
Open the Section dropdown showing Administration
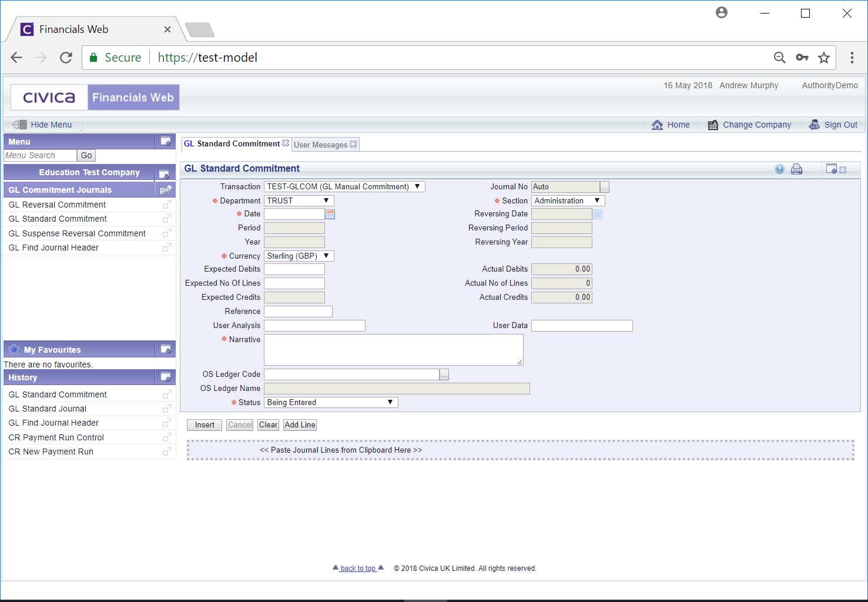(568, 201)
